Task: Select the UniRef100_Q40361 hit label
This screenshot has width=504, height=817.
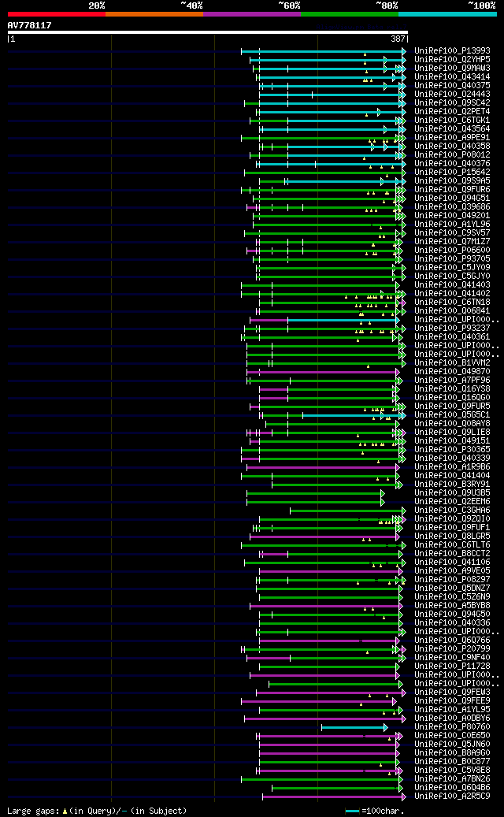Action: click(x=453, y=336)
